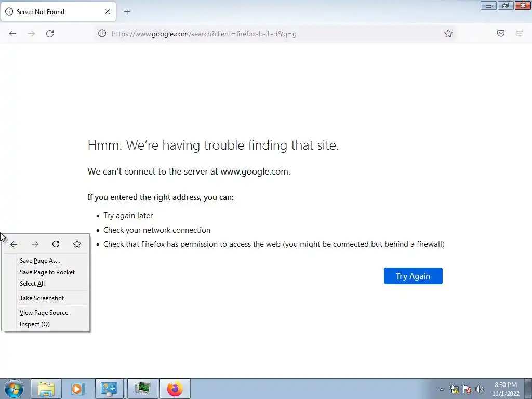Click the back arrow in the context menu
Image resolution: width=532 pixels, height=399 pixels.
(14, 244)
